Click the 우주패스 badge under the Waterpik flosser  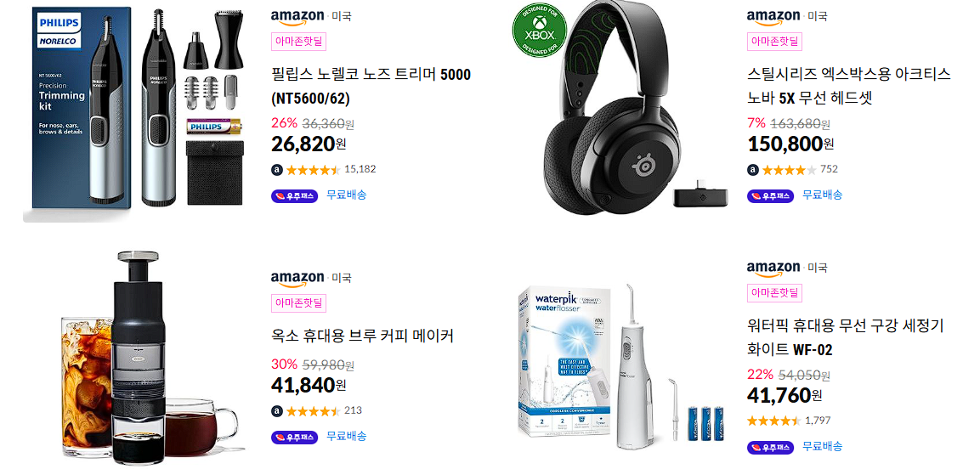point(770,447)
